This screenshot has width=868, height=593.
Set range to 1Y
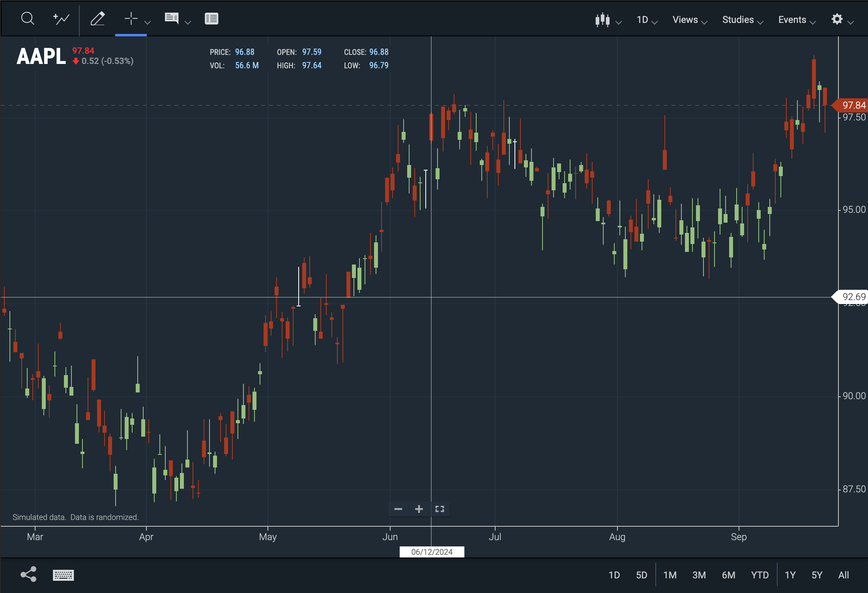tap(790, 575)
